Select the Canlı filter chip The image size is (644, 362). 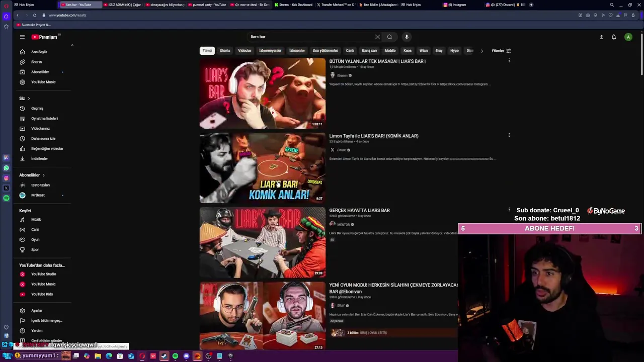tap(350, 51)
